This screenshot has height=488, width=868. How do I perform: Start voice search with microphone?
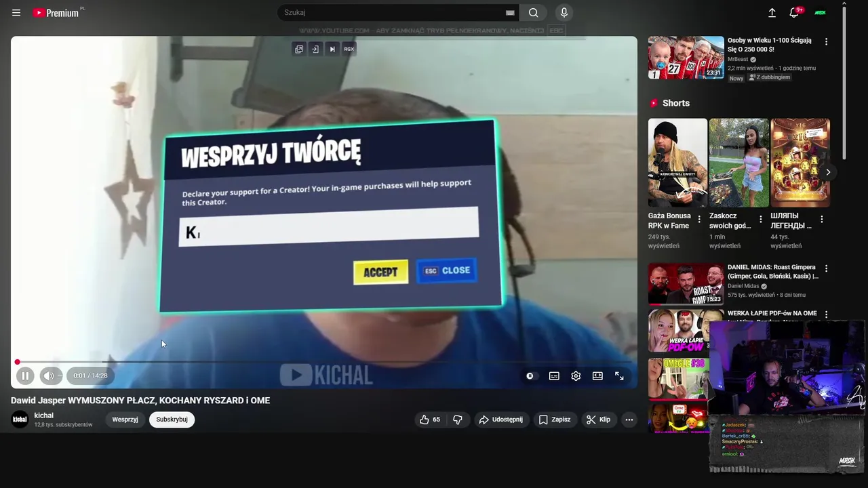[x=564, y=12]
